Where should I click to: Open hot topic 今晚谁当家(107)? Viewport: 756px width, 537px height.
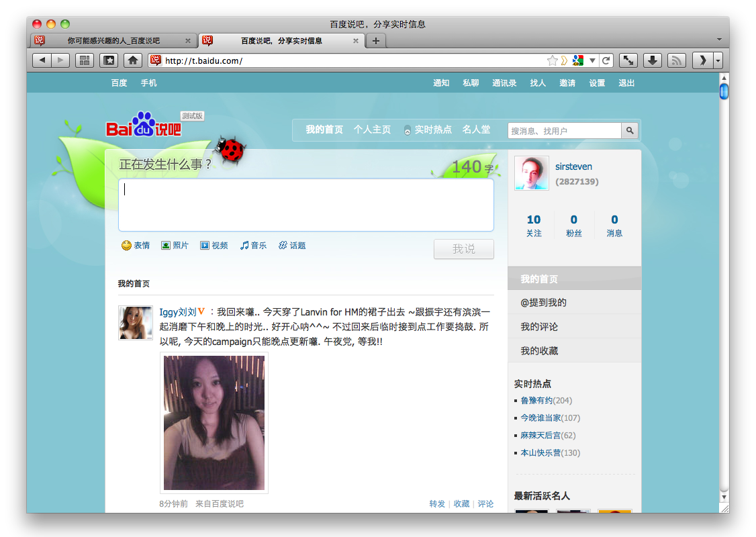pos(550,418)
